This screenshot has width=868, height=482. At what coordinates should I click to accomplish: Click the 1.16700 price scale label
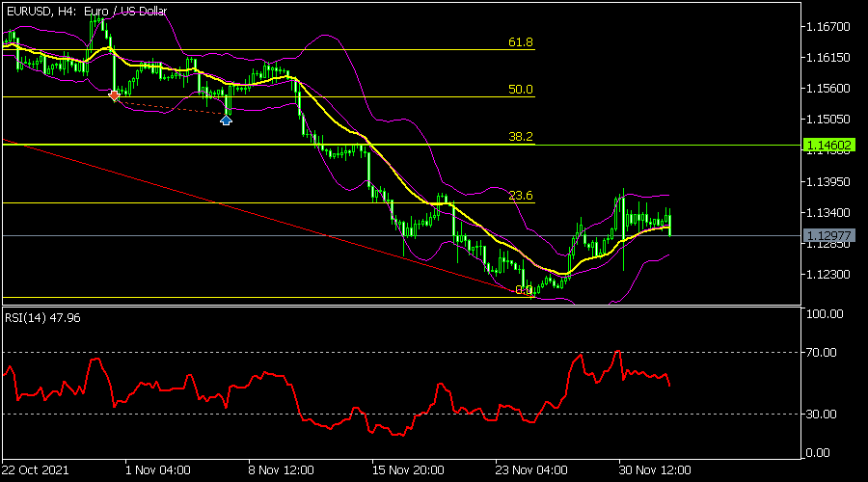coord(828,27)
